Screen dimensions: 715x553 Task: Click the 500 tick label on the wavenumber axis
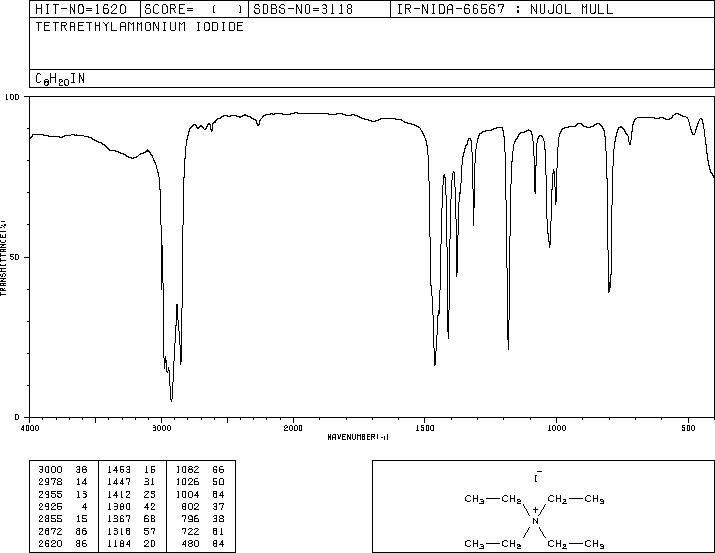pyautogui.click(x=688, y=428)
